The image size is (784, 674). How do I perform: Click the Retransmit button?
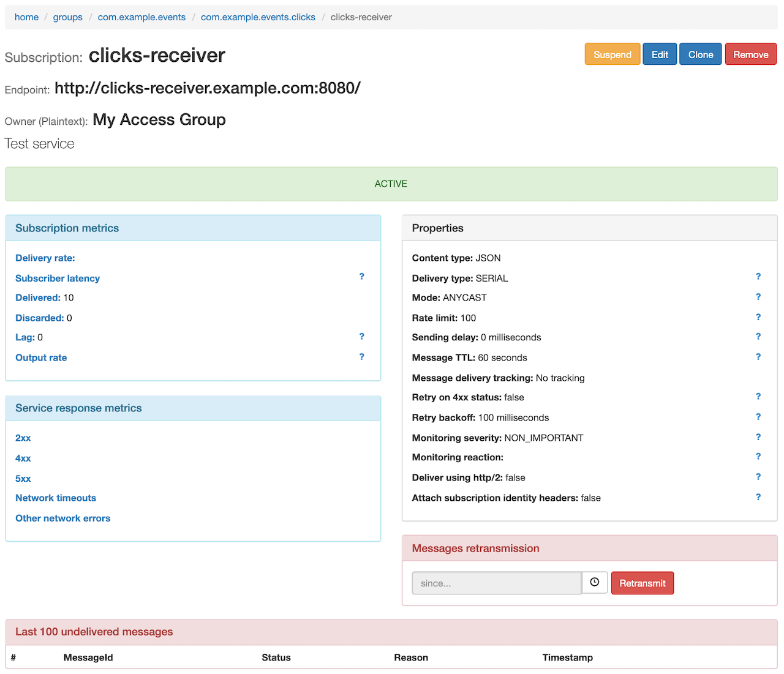[x=643, y=583]
